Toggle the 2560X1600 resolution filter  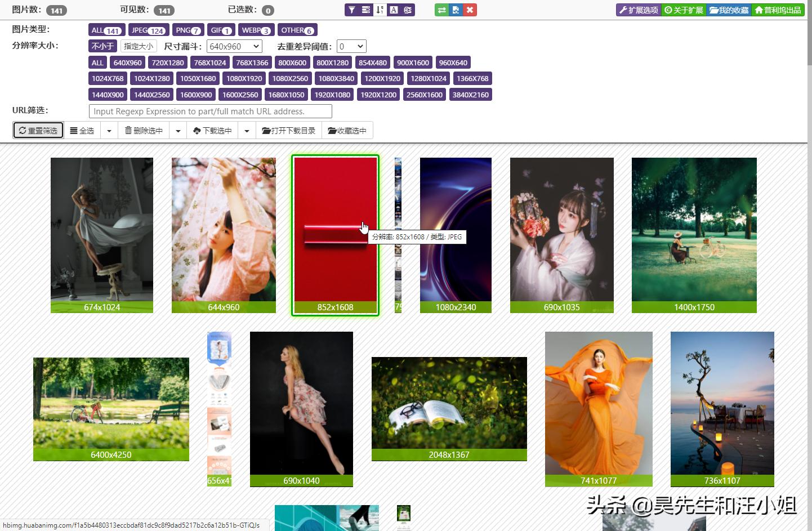(x=425, y=95)
